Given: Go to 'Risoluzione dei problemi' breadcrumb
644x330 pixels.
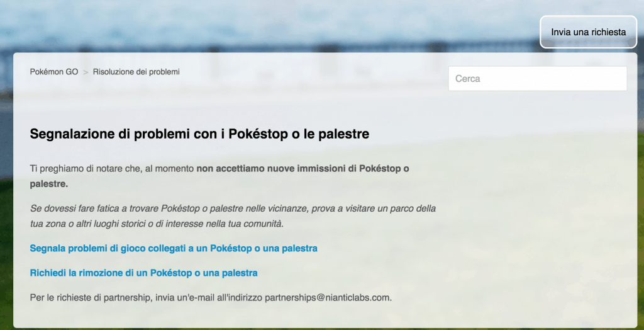Looking at the screenshot, I should tap(136, 72).
